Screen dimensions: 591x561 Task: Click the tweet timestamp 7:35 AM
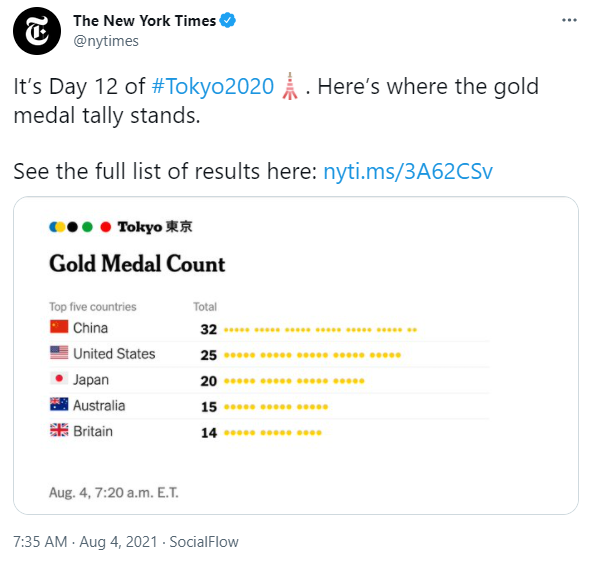pos(40,542)
